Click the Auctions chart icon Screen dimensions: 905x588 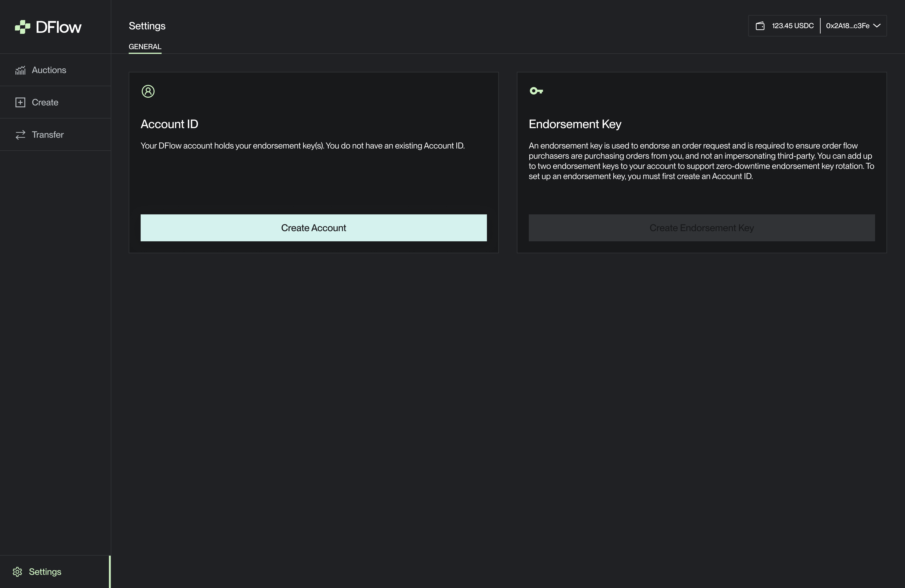click(20, 70)
